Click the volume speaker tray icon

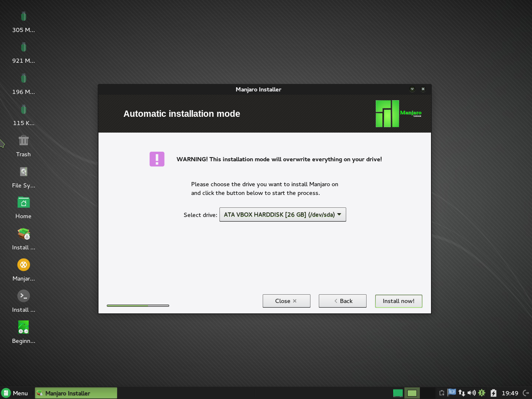[x=472, y=393]
